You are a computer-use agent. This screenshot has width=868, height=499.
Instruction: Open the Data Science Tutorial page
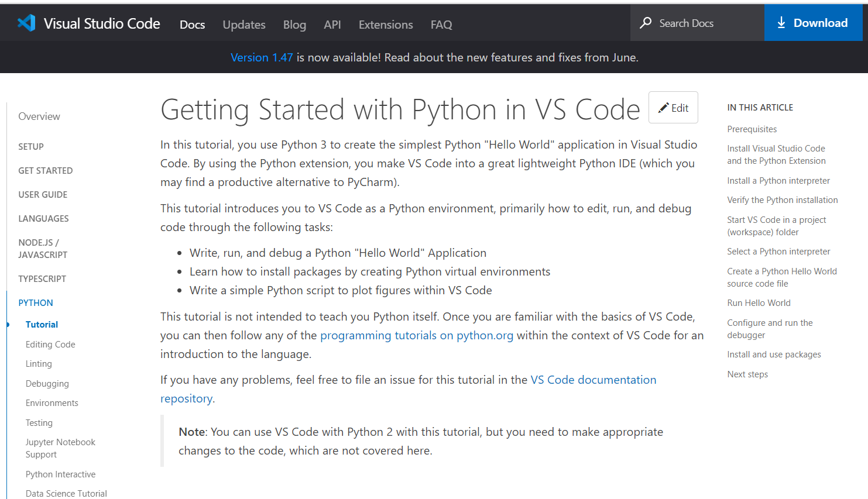click(66, 494)
